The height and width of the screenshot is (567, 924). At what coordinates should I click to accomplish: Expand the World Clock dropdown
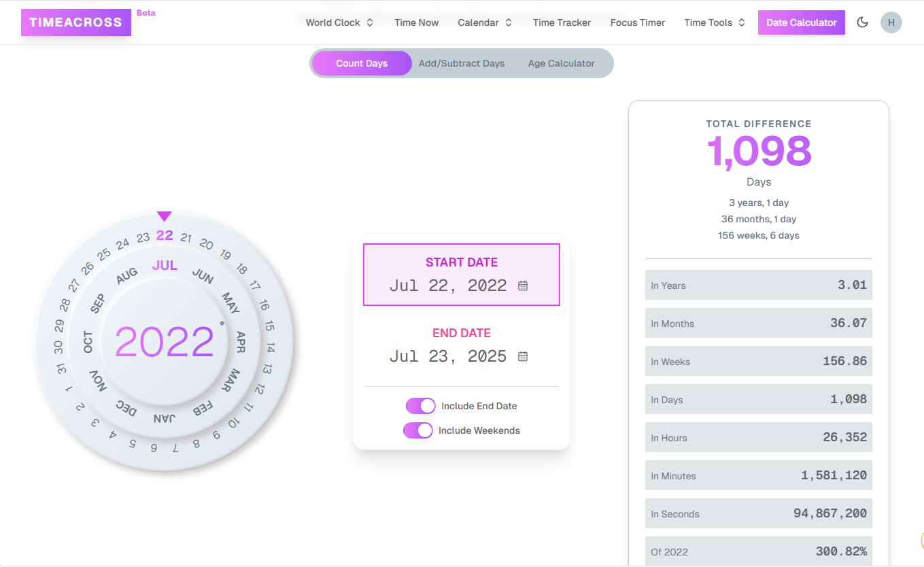coord(339,22)
